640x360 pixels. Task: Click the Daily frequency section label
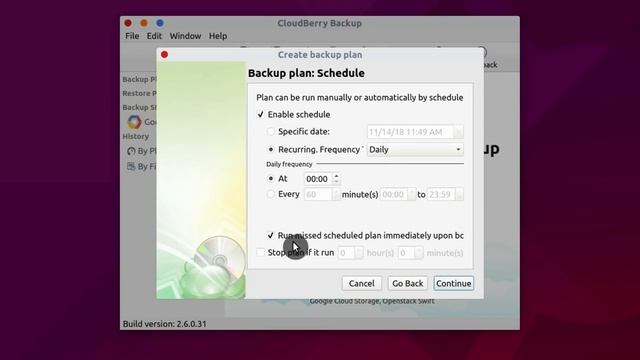pyautogui.click(x=289, y=164)
